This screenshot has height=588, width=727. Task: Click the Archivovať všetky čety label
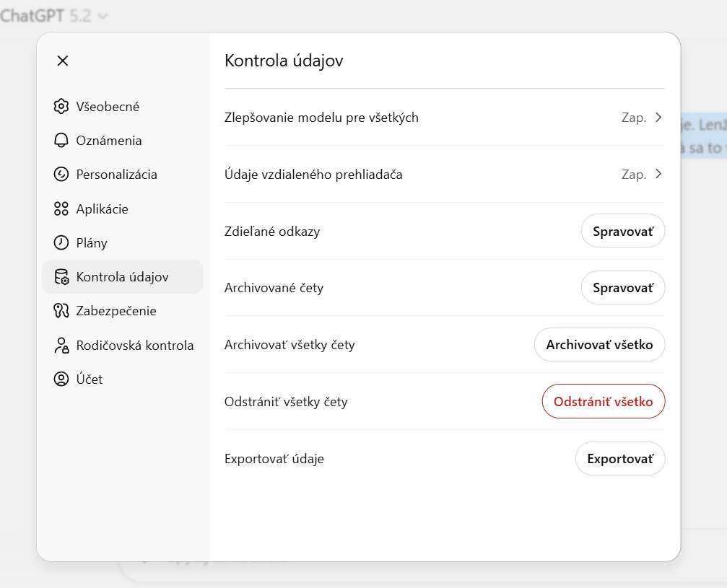[290, 345]
